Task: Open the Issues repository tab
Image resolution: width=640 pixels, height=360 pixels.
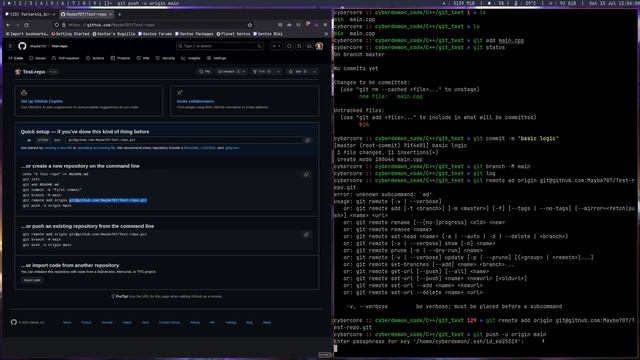Action: click(37, 58)
